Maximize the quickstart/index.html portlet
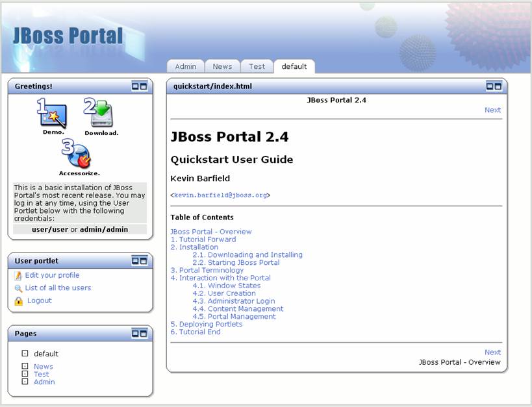Screen dimensions: 532x407 (x=498, y=86)
